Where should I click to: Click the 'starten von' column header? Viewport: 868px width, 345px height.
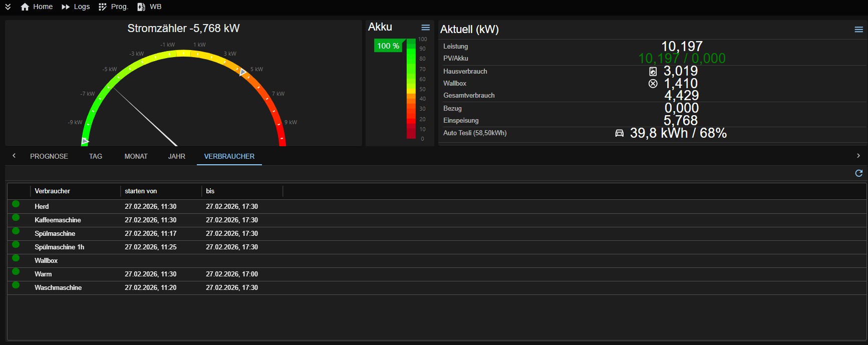[x=141, y=191]
